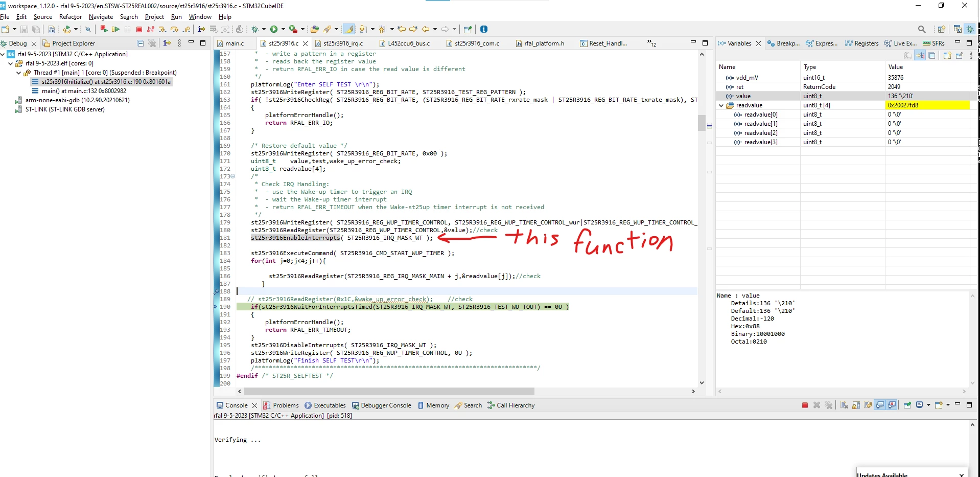
Task: Select the vdd_mV variable row
Action: [843, 78]
